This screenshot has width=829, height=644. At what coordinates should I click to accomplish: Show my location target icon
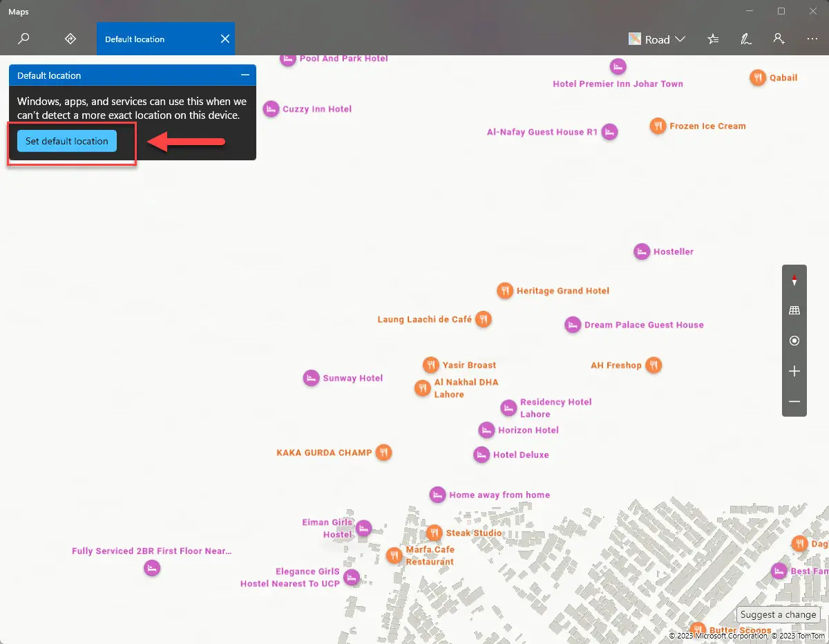794,341
